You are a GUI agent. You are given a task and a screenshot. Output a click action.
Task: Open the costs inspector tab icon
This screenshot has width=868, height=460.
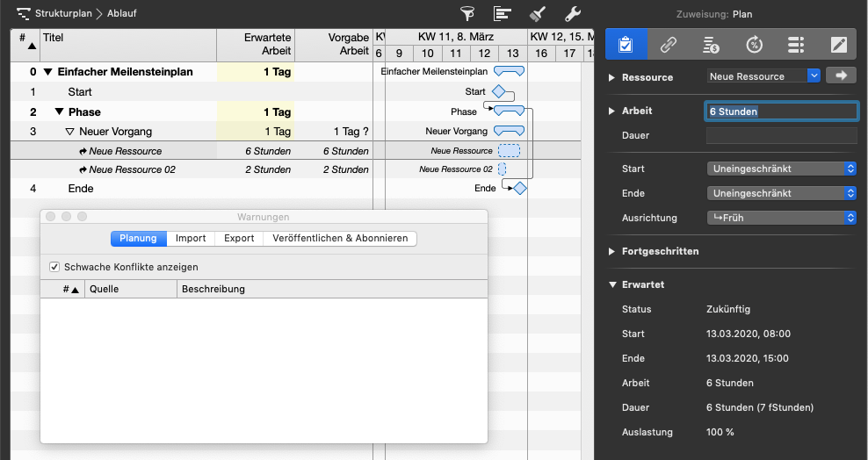click(x=712, y=44)
